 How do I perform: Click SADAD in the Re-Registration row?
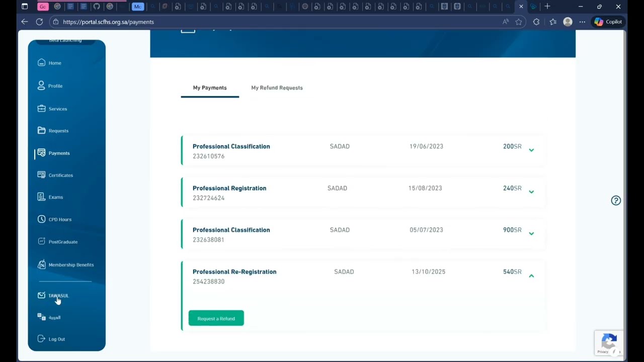344,271
